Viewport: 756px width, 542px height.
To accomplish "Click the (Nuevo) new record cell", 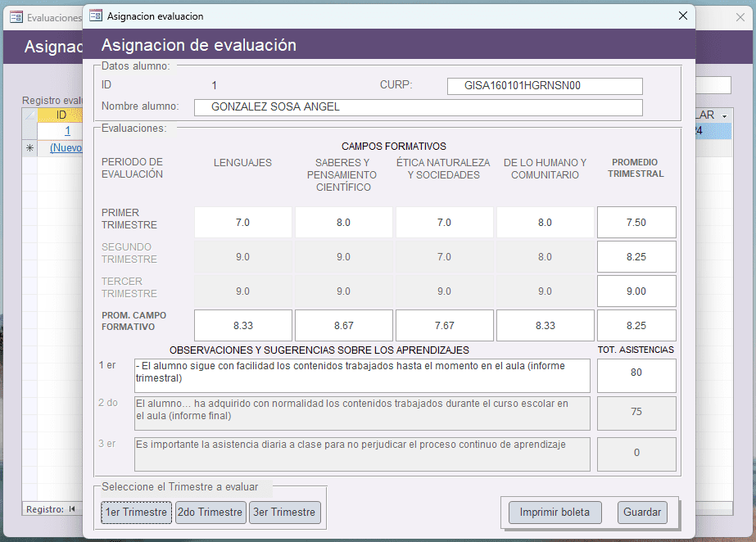I will (66, 148).
